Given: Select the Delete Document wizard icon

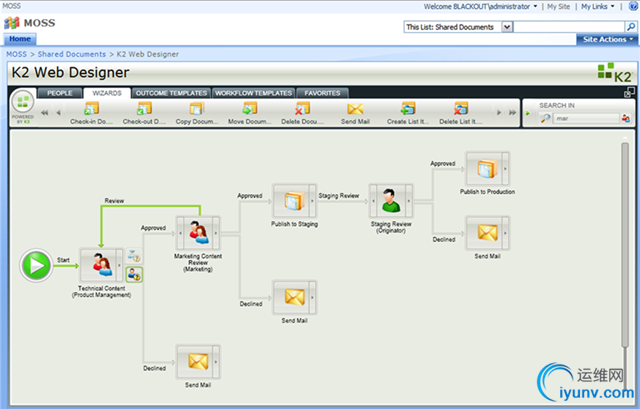Looking at the screenshot, I should (x=302, y=109).
